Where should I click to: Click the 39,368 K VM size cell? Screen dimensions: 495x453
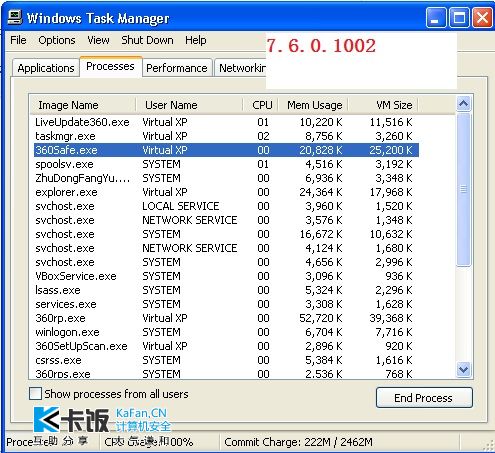(391, 318)
